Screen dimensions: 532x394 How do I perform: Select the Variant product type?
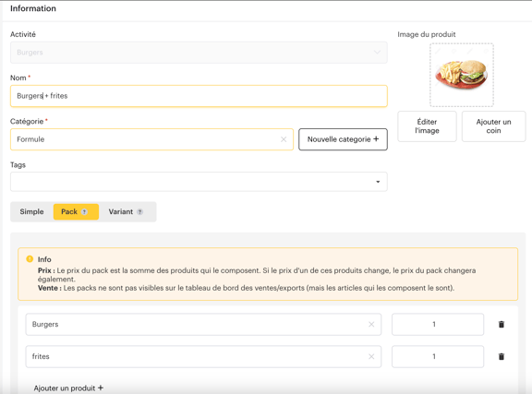click(x=126, y=212)
